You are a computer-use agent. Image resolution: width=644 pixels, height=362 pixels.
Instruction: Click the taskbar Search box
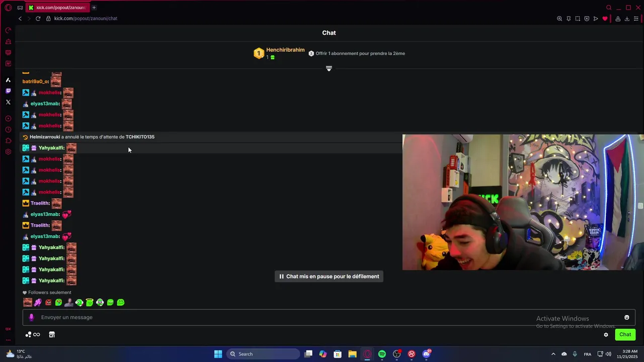[x=264, y=354]
